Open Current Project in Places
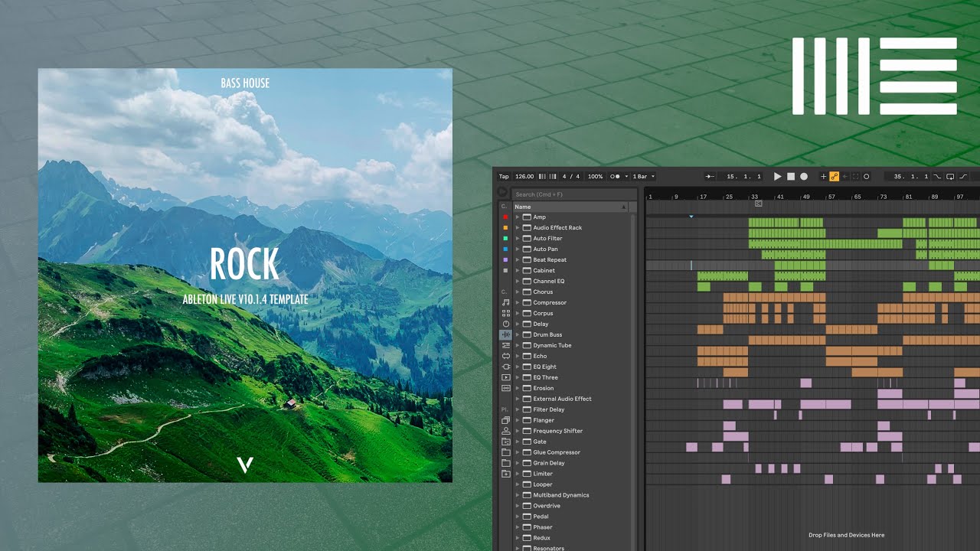 (x=505, y=442)
